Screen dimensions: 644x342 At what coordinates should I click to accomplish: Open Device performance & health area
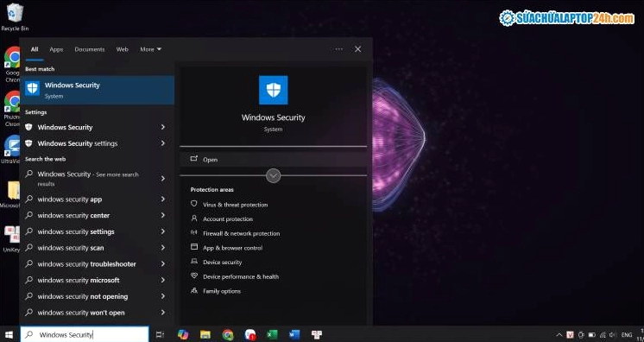coord(241,276)
